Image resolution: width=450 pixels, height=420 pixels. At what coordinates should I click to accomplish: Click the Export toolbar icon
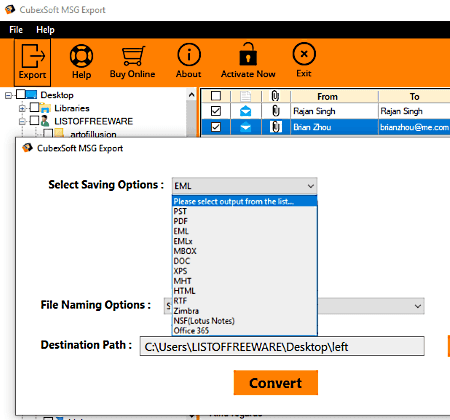click(x=32, y=63)
